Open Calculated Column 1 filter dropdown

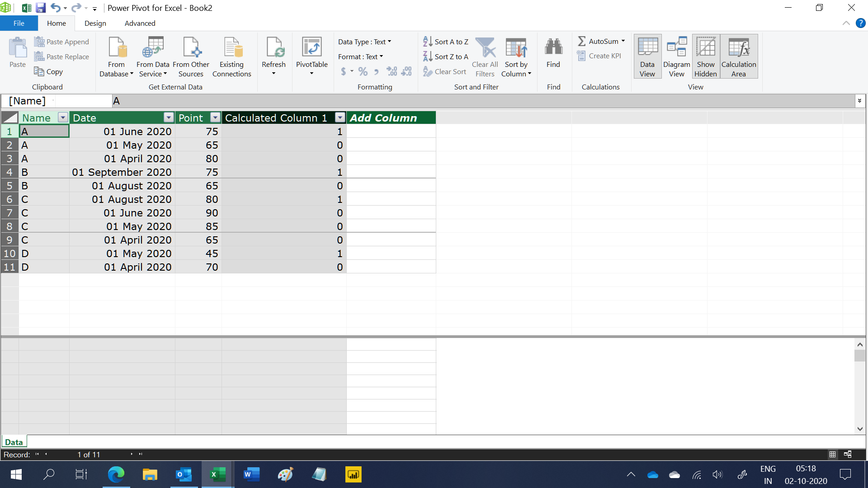pos(340,118)
